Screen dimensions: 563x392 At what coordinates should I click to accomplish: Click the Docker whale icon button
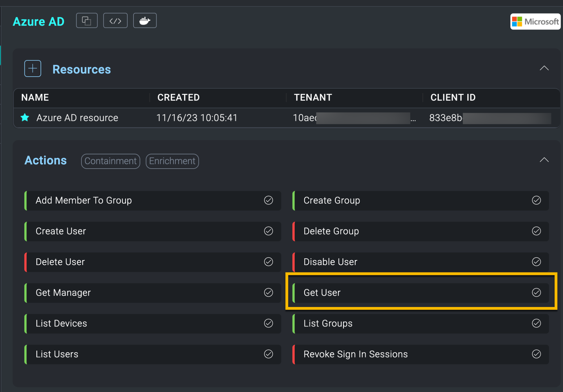[145, 21]
